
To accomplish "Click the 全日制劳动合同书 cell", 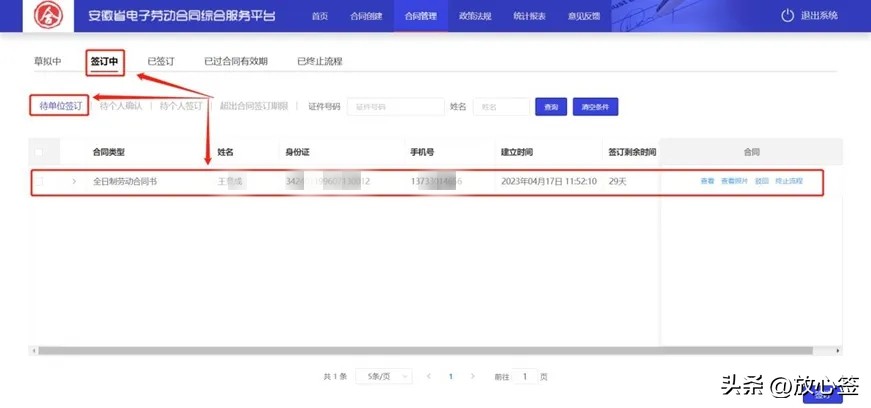I will click(x=124, y=181).
